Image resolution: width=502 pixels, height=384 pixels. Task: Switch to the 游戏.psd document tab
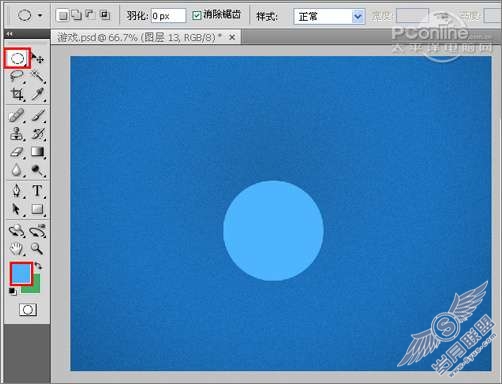139,37
